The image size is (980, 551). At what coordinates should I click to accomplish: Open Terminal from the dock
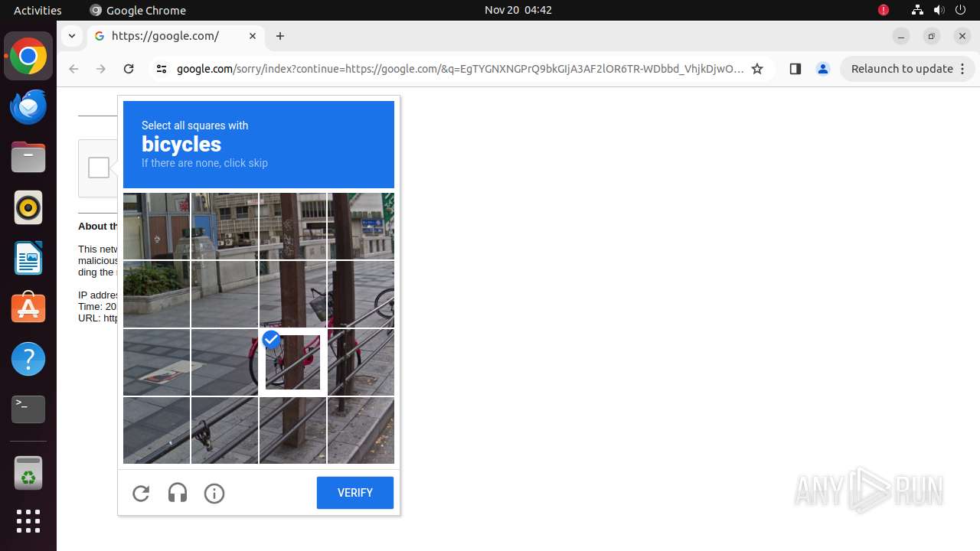coord(28,409)
